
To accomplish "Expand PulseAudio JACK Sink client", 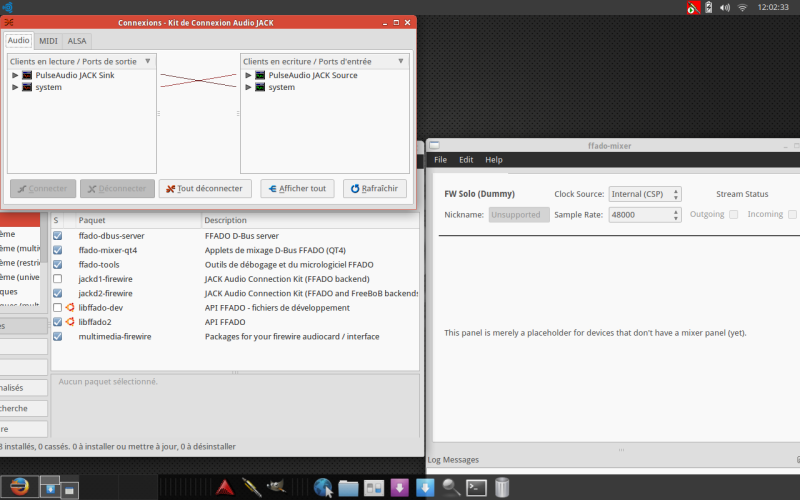I will click(15, 75).
